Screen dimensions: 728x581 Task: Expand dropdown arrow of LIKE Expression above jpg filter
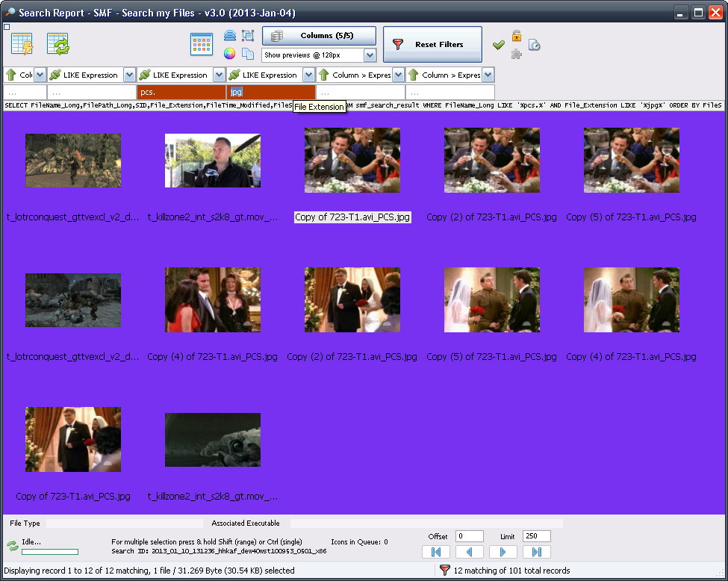[x=309, y=75]
